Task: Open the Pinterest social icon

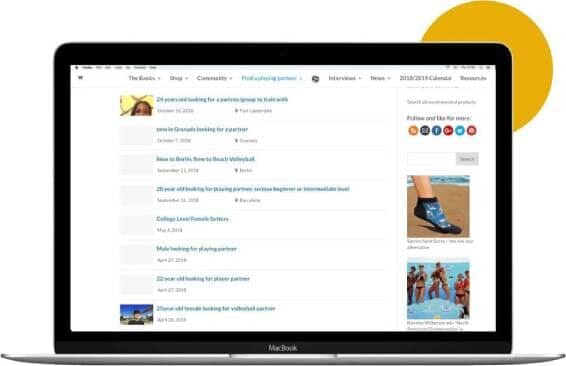Action: (471, 130)
